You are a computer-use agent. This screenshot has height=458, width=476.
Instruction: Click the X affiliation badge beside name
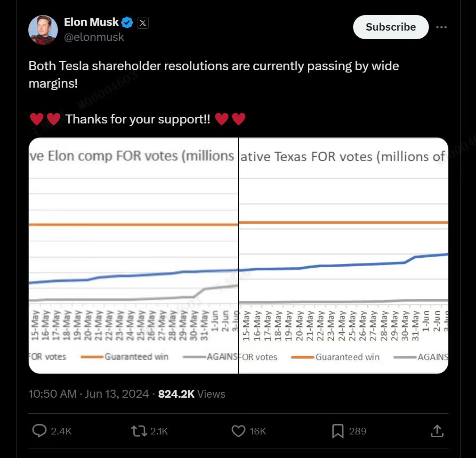tap(143, 22)
